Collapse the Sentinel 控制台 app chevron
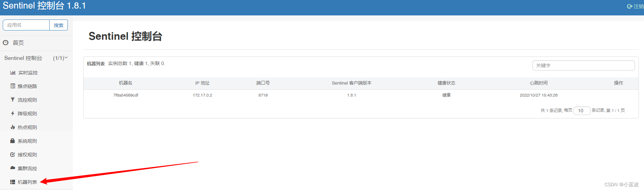Viewport: 644px width, 190px height. [66, 58]
